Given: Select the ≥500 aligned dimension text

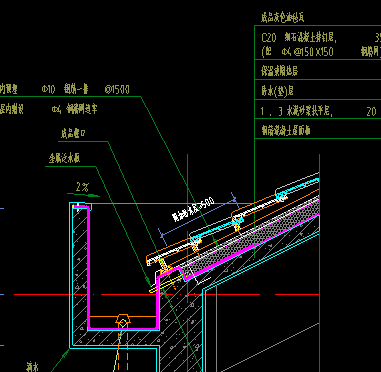Looking at the screenshot, I should pyautogui.click(x=193, y=210).
